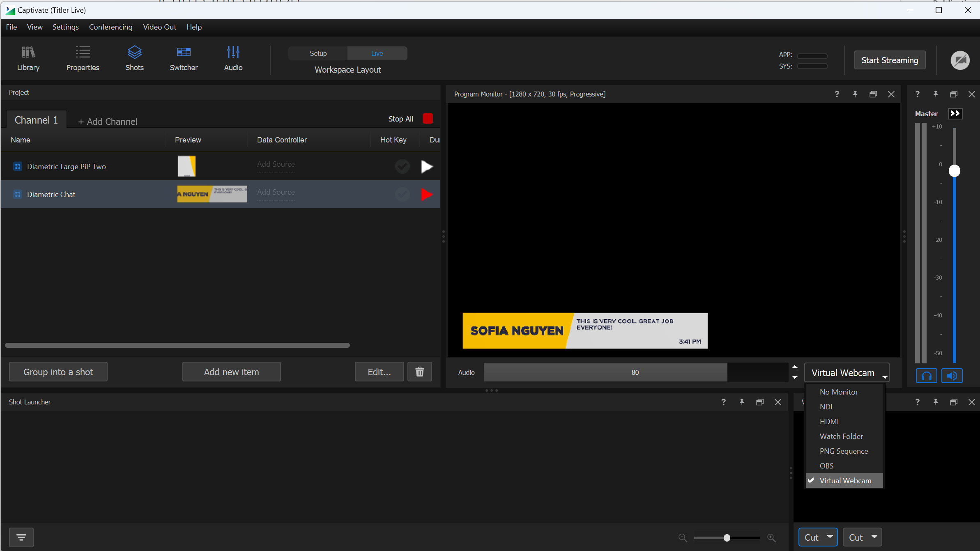
Task: Select the Channel 1 tab
Action: pyautogui.click(x=36, y=120)
